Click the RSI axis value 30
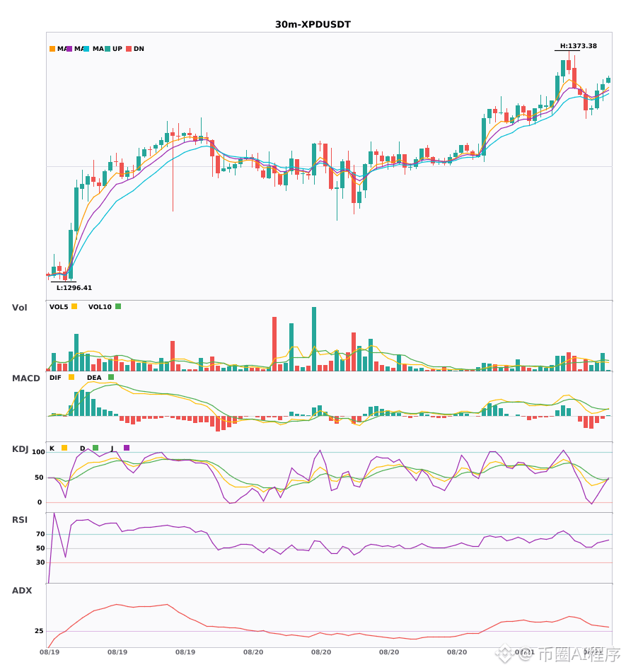This screenshot has width=626, height=672. [x=41, y=562]
